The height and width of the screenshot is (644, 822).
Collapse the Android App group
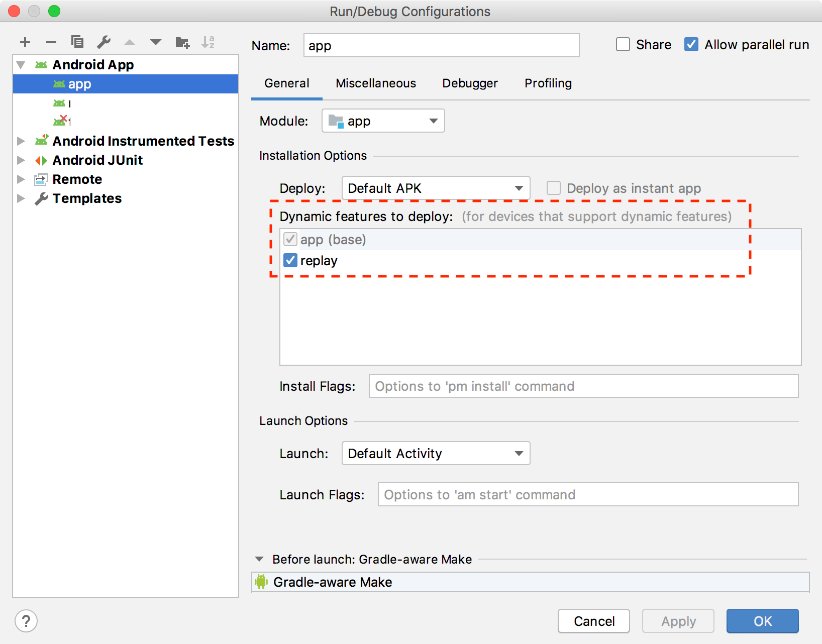pyautogui.click(x=21, y=64)
